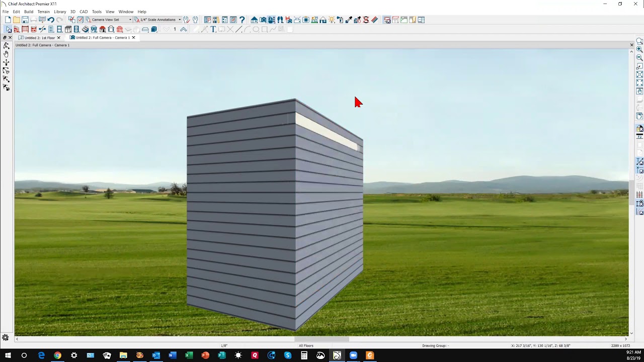Click the Zoom In magnifier

coord(639,49)
